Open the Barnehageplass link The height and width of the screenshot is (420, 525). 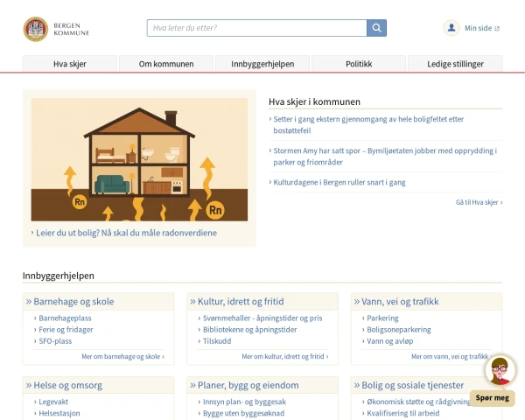pos(65,318)
